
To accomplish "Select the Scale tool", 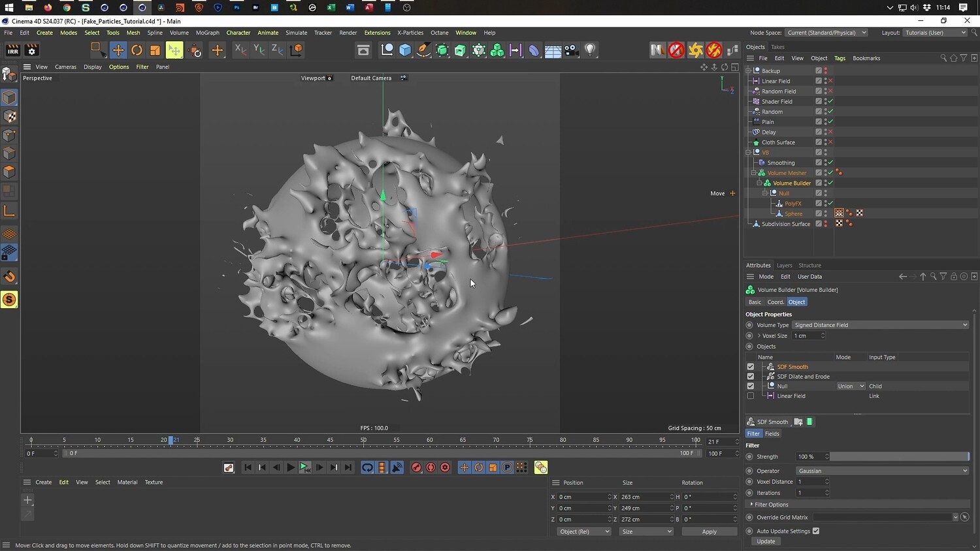I will 155,50.
